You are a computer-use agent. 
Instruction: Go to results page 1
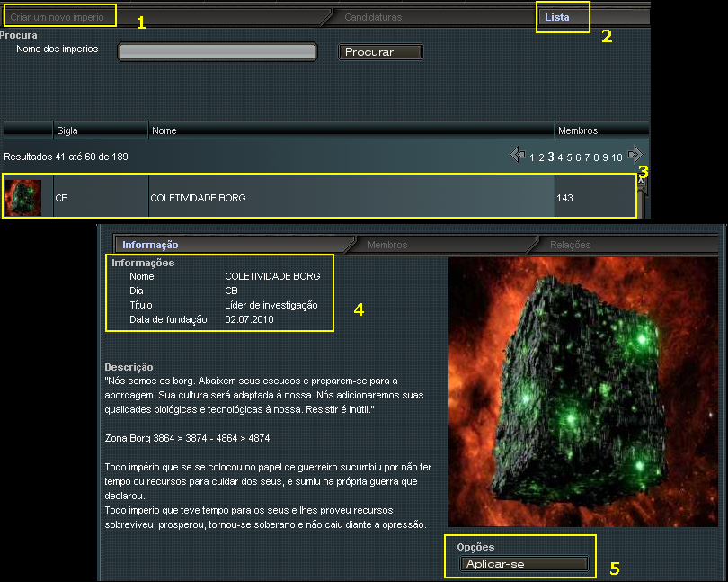532,157
